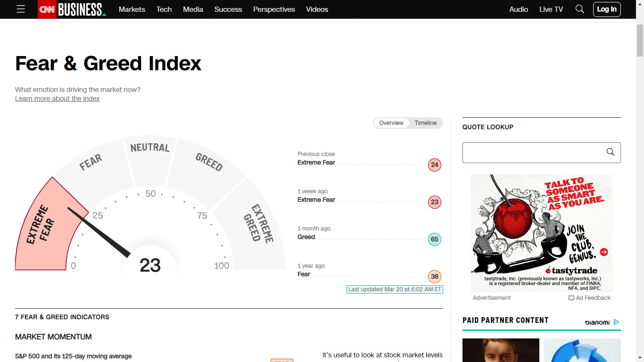
Task: Open the Success section
Action: click(228, 9)
